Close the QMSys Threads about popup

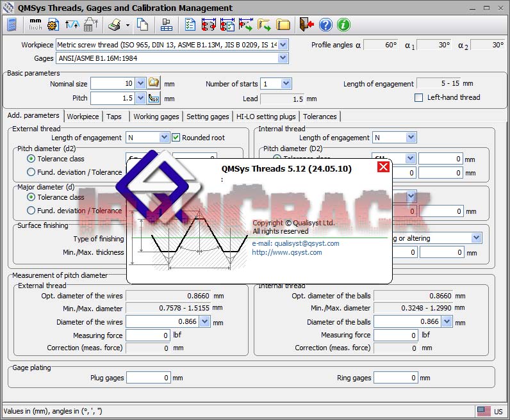click(x=383, y=167)
